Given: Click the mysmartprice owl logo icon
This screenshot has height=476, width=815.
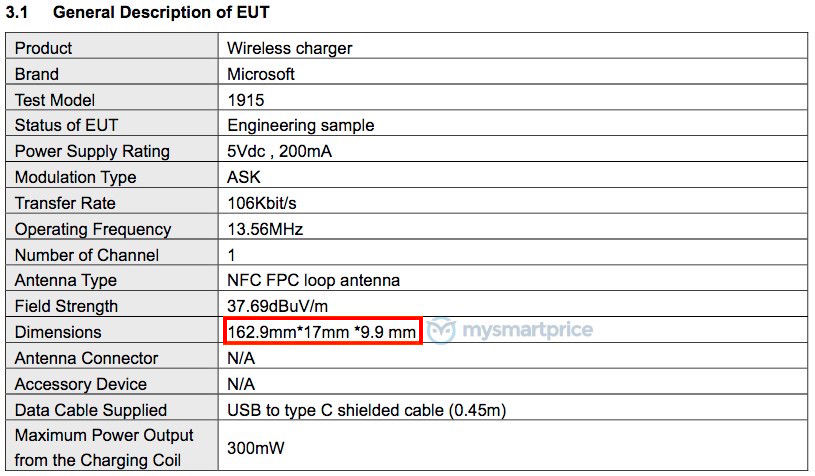Looking at the screenshot, I should 441,330.
